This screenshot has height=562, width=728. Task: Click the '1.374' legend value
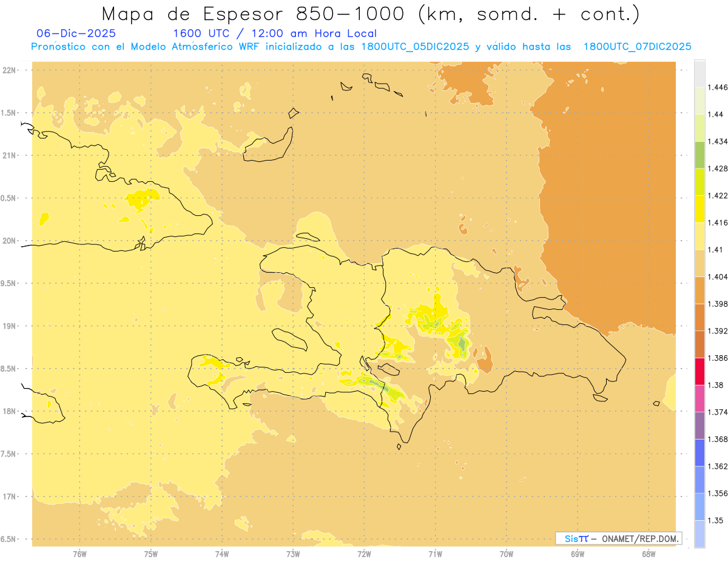718,412
